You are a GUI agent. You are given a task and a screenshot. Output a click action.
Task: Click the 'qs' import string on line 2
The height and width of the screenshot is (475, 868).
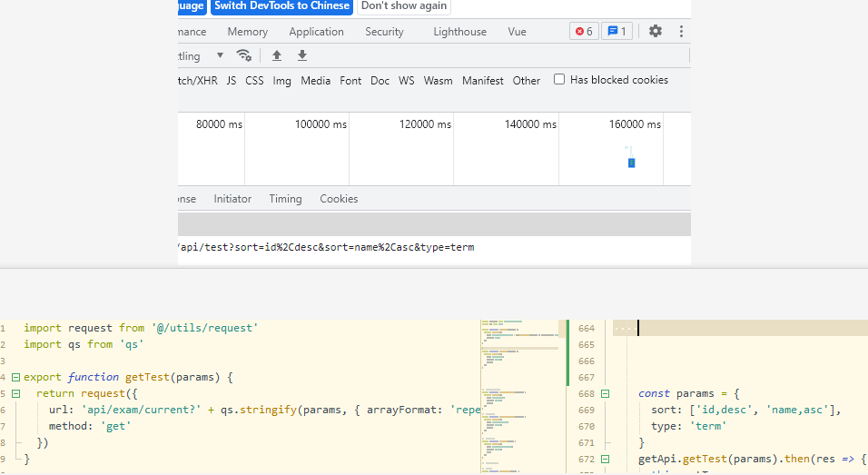coord(132,344)
